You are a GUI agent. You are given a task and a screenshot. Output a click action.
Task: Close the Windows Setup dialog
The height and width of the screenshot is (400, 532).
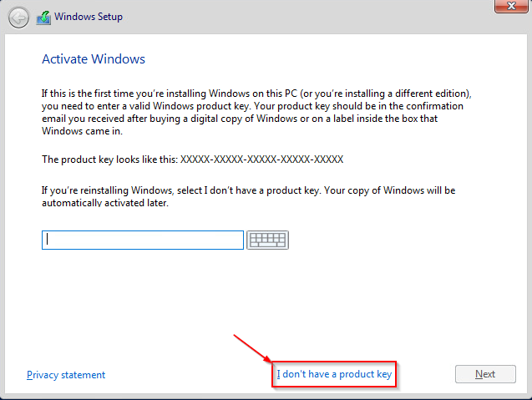point(511,6)
